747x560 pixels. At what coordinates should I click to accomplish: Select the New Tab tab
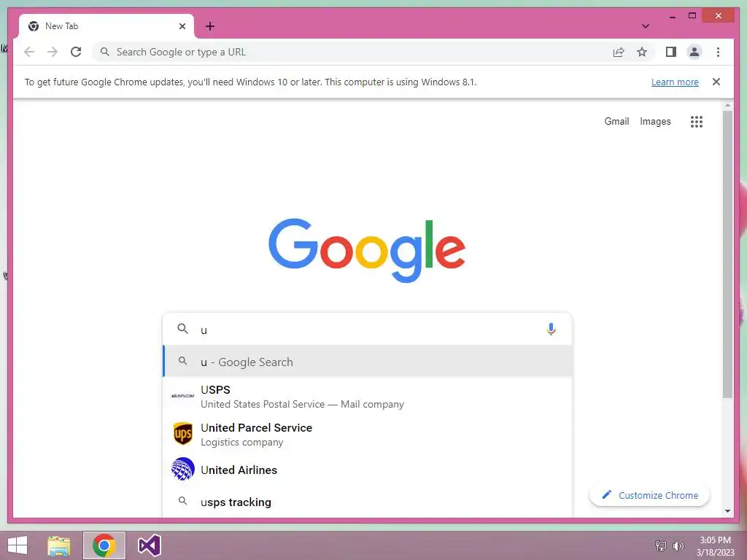tap(107, 26)
